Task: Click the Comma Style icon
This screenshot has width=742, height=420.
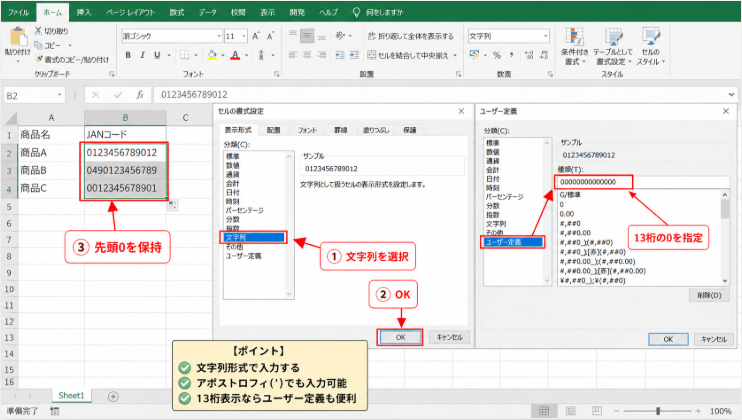Action: 512,55
